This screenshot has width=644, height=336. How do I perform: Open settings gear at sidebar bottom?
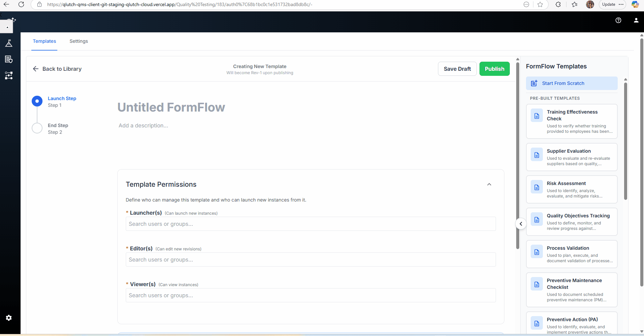[9, 318]
